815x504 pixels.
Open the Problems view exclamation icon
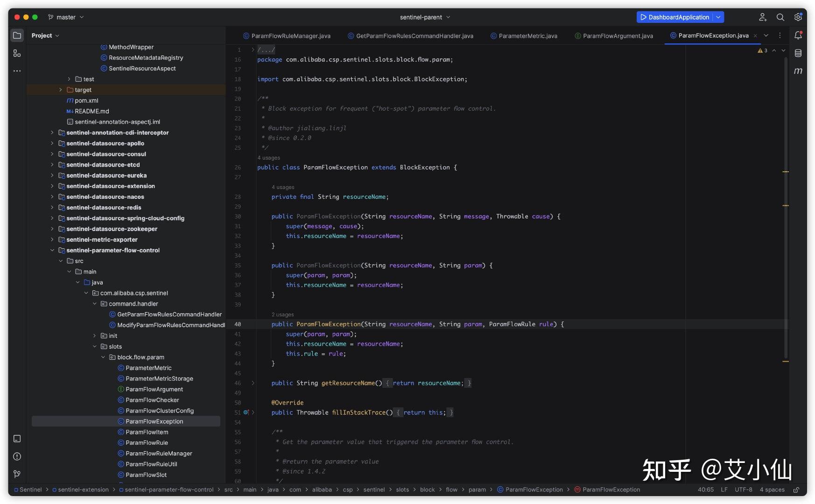[17, 456]
